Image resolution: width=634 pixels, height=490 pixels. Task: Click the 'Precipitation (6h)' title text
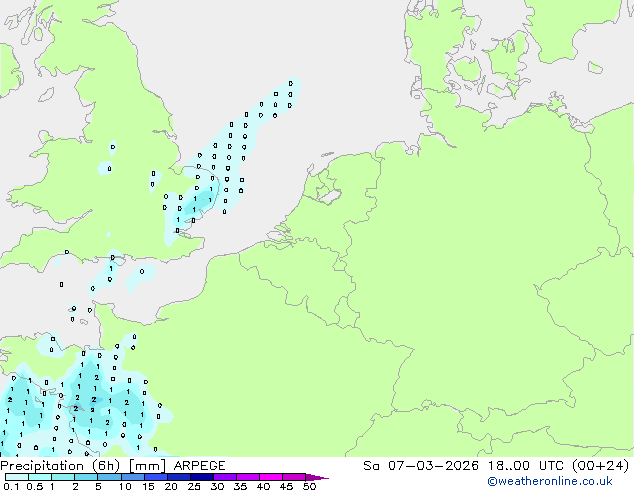coord(60,466)
